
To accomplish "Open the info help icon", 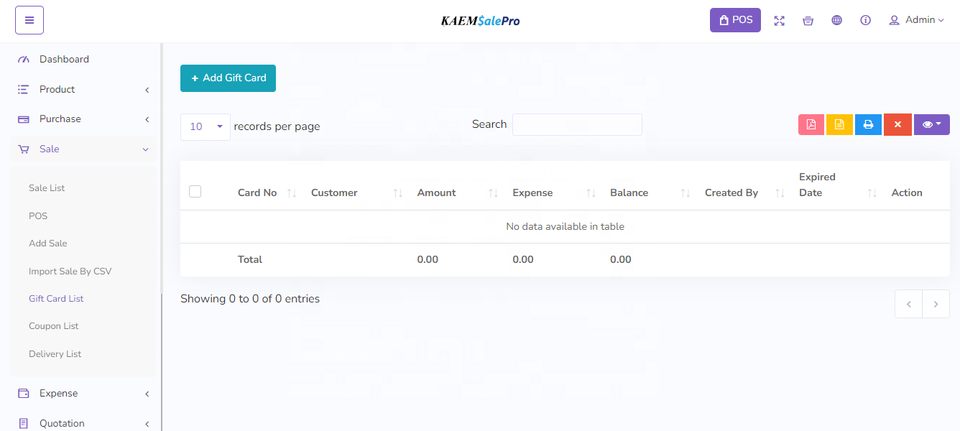I will tap(865, 20).
